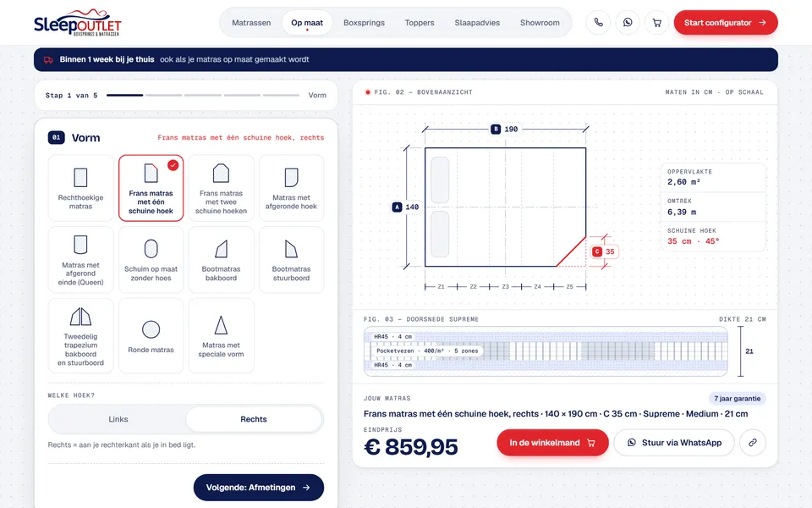Click Stuur via WhatsApp button
Image resolution: width=812 pixels, height=508 pixels.
click(674, 443)
